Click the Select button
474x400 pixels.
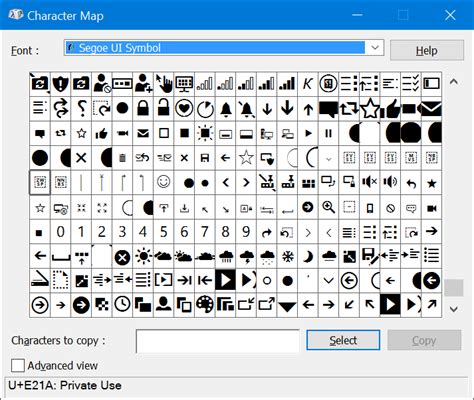pyautogui.click(x=343, y=340)
